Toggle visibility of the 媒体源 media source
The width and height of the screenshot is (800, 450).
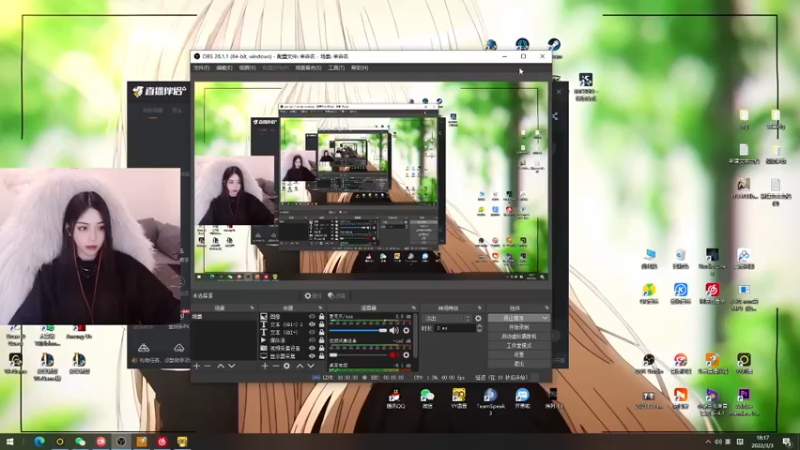[x=312, y=340]
